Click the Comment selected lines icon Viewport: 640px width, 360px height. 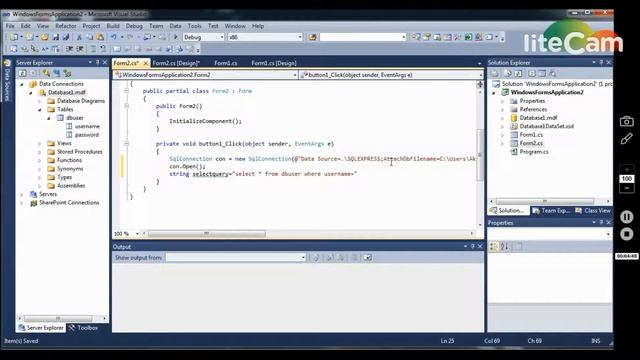[x=93, y=49]
